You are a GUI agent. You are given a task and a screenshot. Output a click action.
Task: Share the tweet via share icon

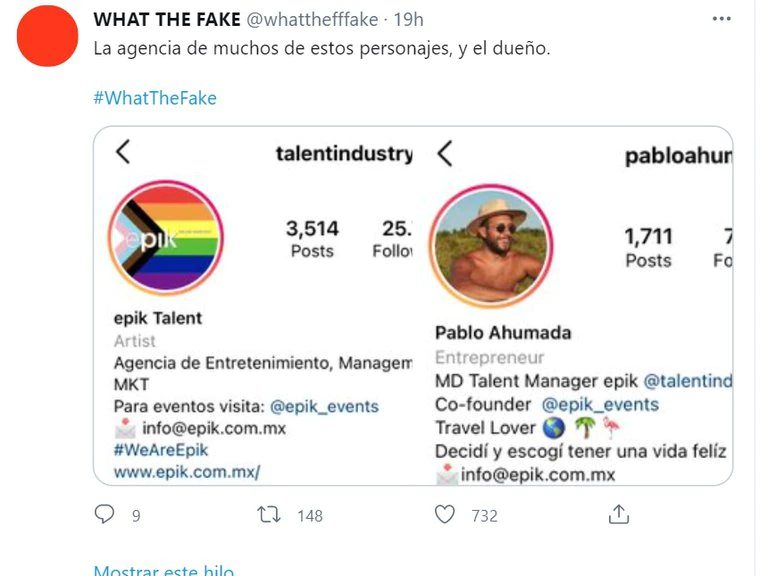tap(619, 515)
